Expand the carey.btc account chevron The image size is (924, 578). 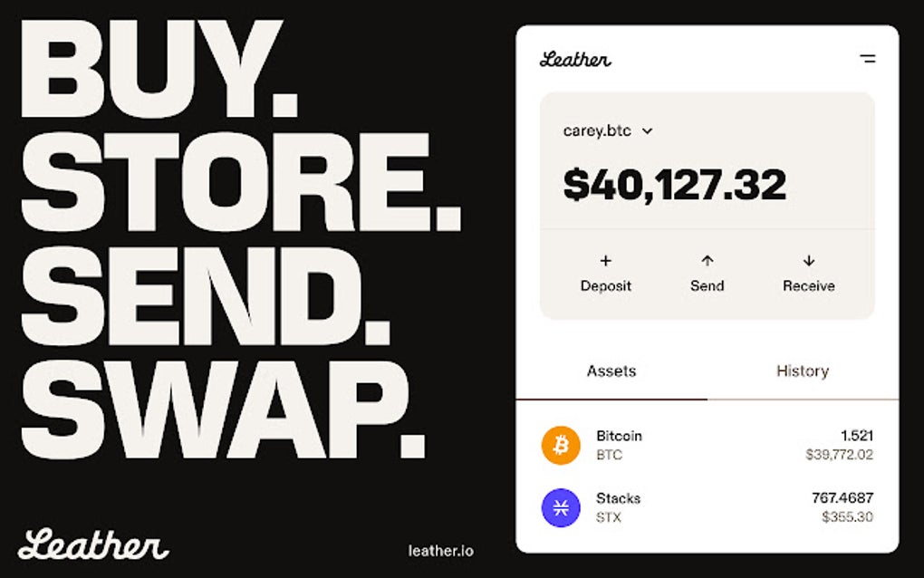coord(647,131)
